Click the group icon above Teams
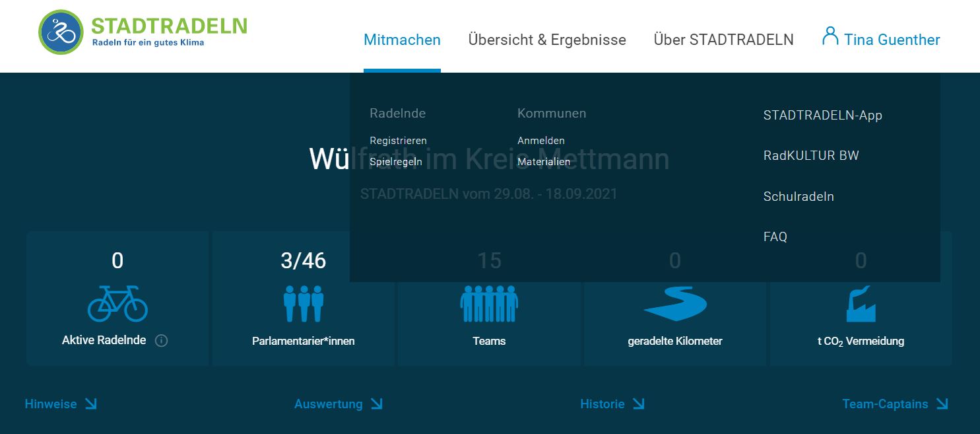 489,303
